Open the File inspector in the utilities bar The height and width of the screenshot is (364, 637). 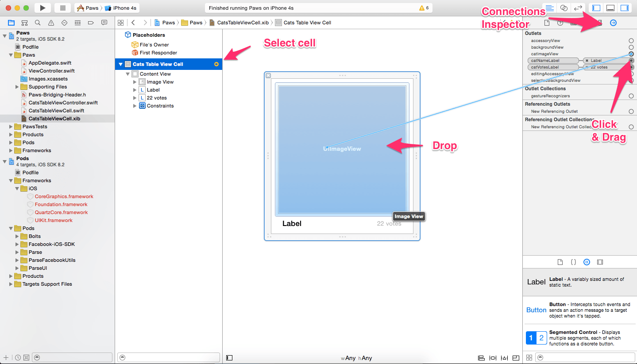click(x=547, y=23)
